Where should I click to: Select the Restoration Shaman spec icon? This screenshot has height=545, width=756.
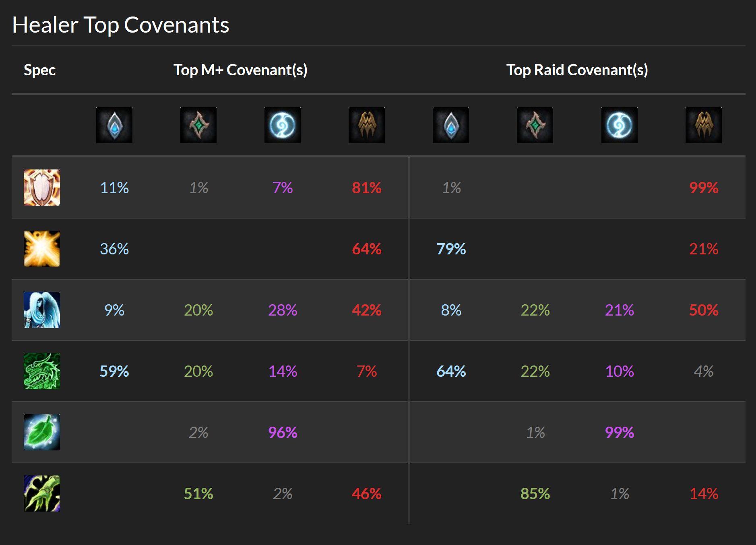tap(42, 493)
